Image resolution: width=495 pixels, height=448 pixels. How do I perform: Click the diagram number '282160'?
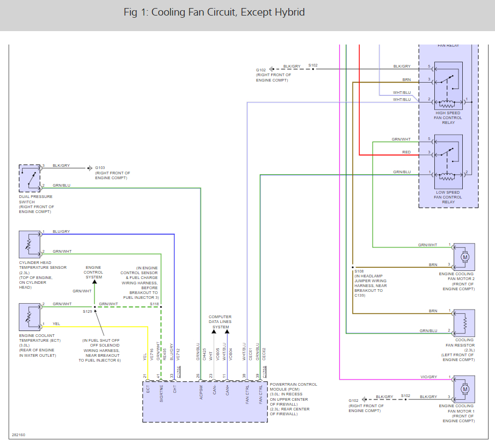click(19, 435)
